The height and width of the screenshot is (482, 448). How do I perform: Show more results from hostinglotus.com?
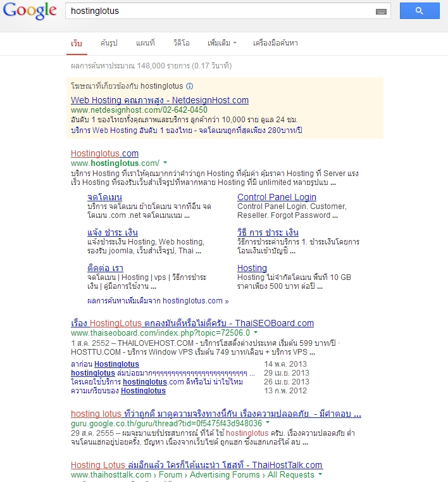point(158,301)
